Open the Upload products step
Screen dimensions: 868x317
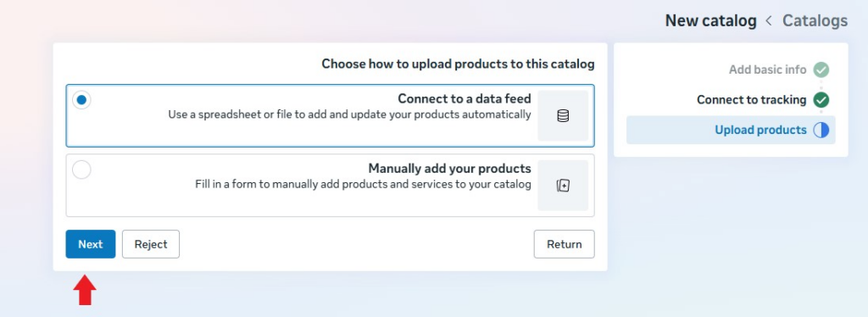tap(731, 130)
